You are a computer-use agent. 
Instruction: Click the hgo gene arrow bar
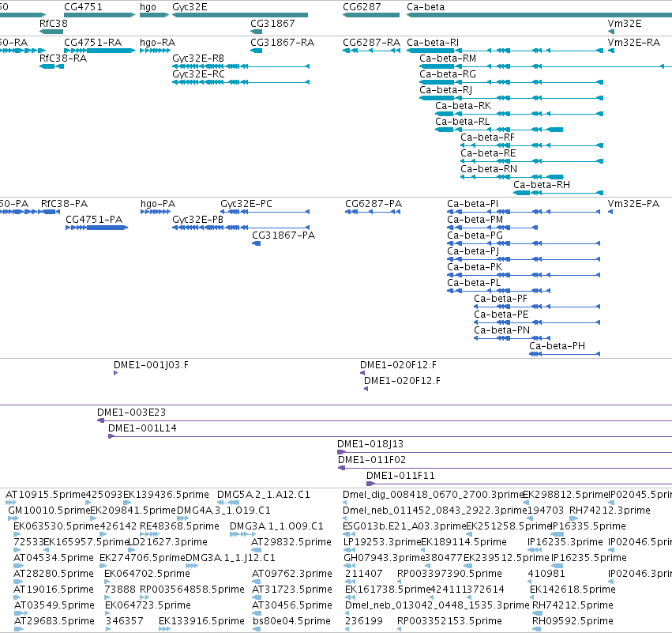coord(154,15)
